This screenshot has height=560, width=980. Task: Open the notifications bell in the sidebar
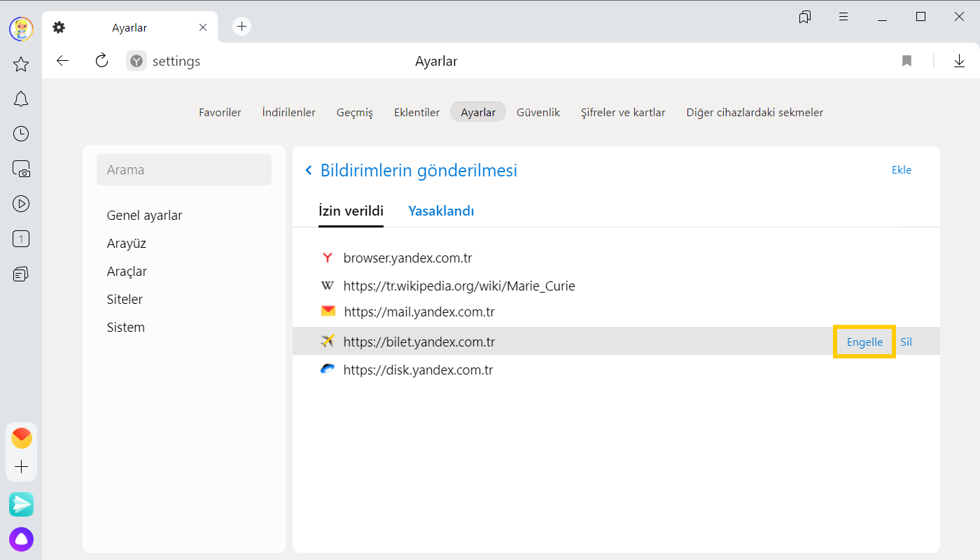click(x=21, y=99)
